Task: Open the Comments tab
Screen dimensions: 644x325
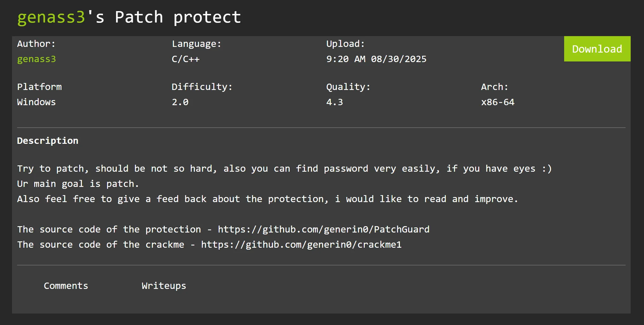Action: click(x=66, y=286)
